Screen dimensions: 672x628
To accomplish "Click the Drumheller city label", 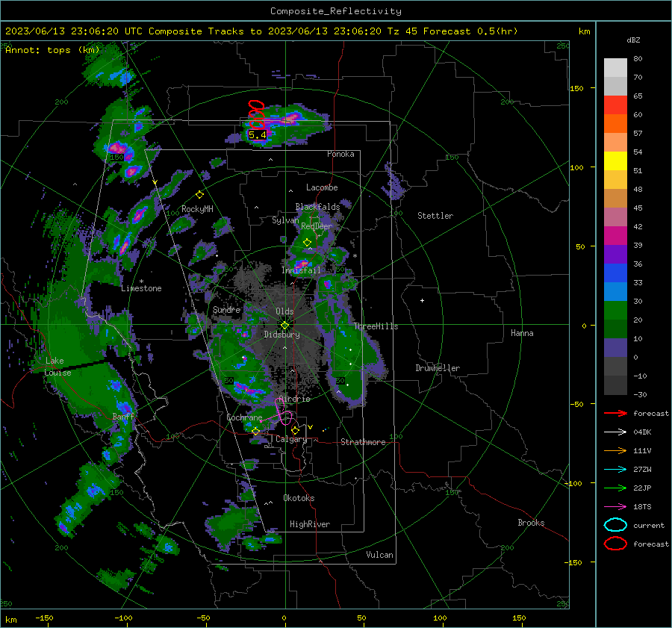I will tap(438, 368).
